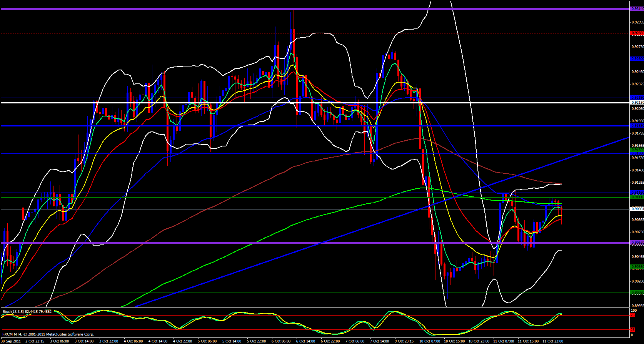Select the 9 Oct 23:15 time label

[x=405, y=341]
